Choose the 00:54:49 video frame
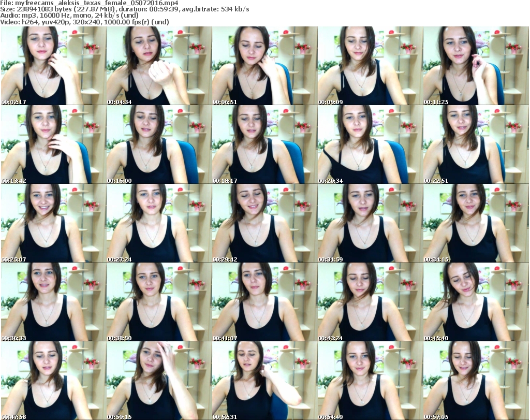530x420 pixels. click(370, 381)
